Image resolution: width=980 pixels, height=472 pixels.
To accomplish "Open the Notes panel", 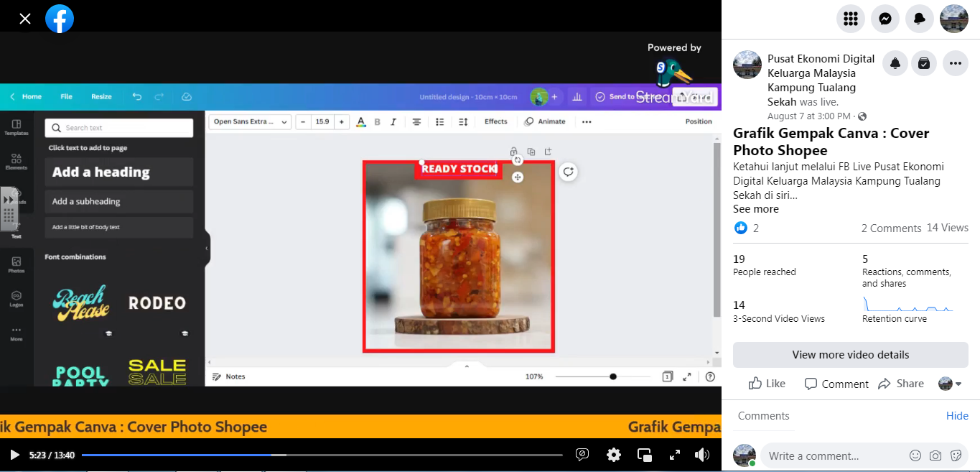I will tap(229, 376).
